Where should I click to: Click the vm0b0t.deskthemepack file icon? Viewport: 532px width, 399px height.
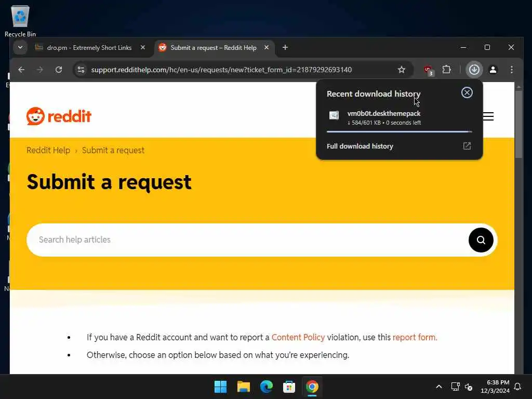[334, 115]
